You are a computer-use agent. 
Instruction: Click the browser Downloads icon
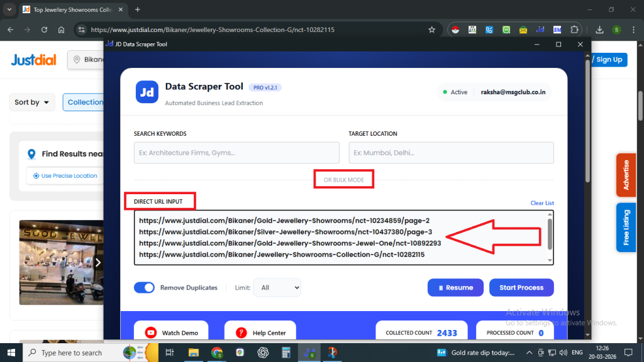coord(599,30)
